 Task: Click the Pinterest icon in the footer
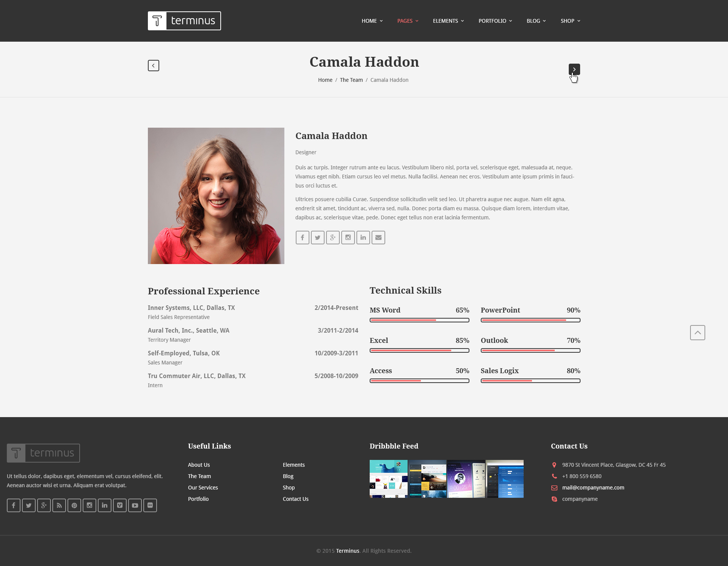point(74,505)
